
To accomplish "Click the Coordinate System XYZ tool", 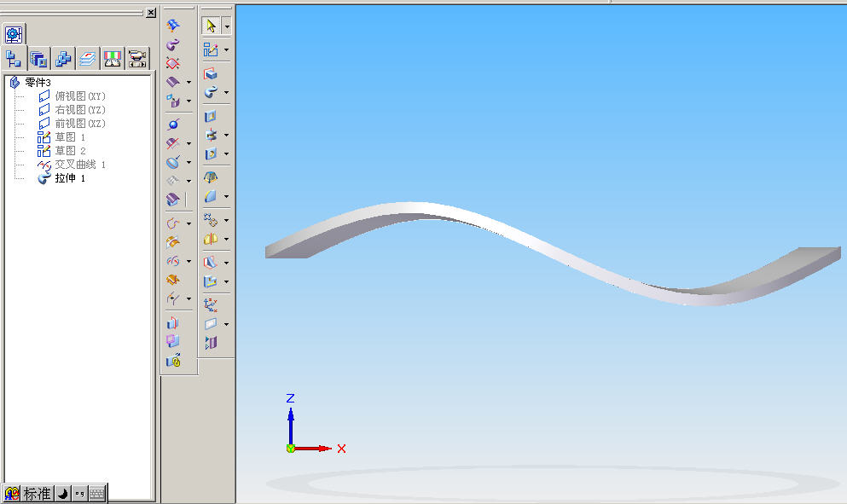I will (x=211, y=305).
